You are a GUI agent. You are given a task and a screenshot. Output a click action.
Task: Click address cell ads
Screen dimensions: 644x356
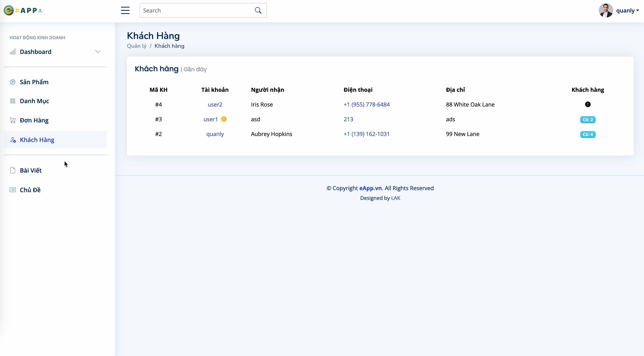point(450,119)
